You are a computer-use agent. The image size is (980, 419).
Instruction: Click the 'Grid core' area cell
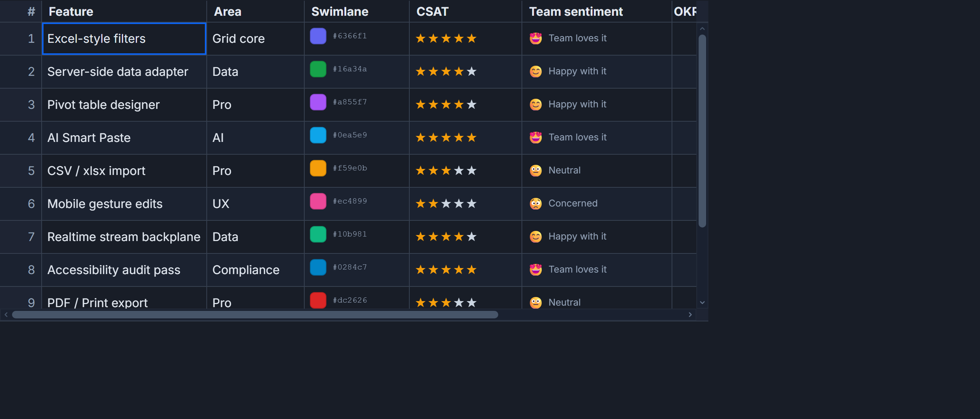click(255, 38)
